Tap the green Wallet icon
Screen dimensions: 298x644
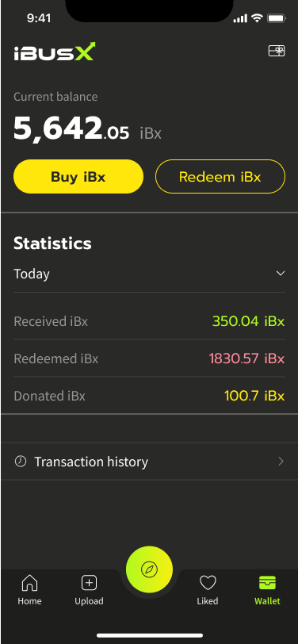(267, 582)
